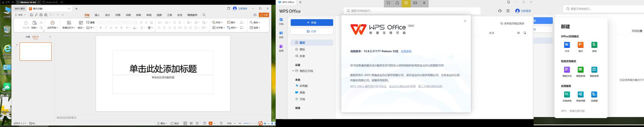The height and width of the screenshot is (127, 644).
Task: Select the 智能文档 online document icon
Action: (x=567, y=70)
